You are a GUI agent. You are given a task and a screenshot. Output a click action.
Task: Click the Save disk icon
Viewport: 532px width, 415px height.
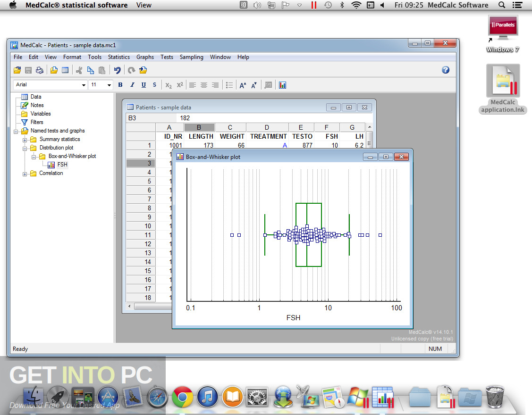(28, 70)
